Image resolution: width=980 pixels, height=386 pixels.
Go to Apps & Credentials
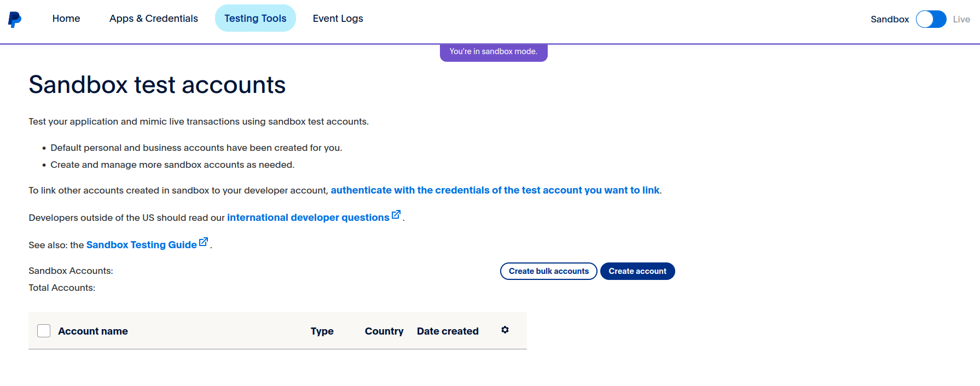(x=154, y=19)
